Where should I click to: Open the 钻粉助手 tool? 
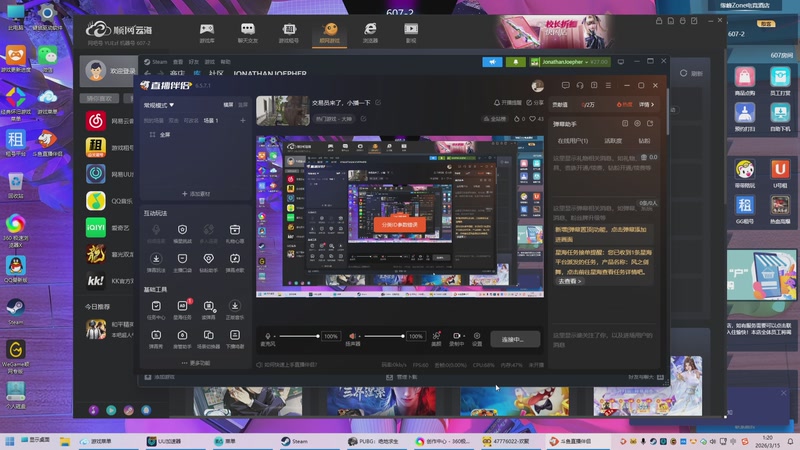click(208, 262)
